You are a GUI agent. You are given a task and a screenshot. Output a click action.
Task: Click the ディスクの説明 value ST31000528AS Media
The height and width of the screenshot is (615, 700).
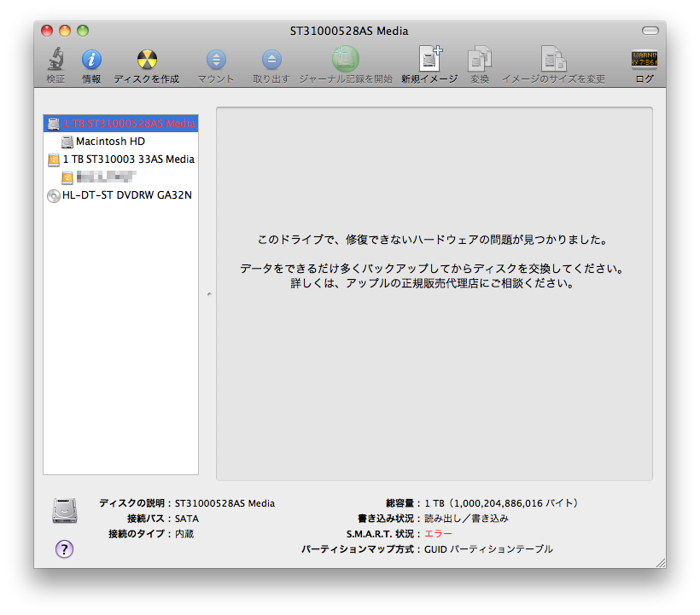(225, 503)
